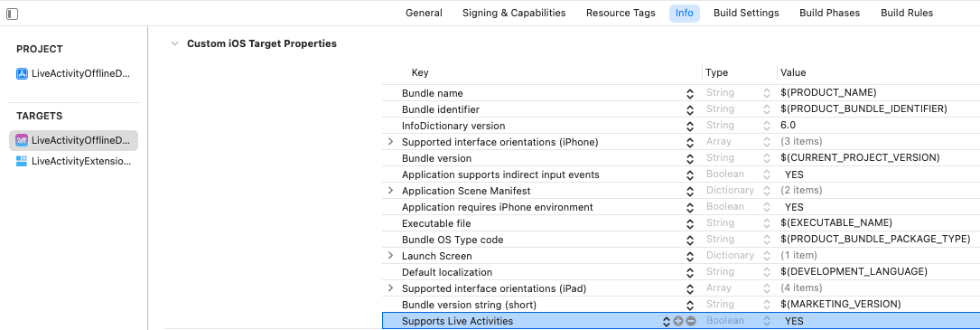This screenshot has width=980, height=330.
Task: Expand Supported interface orientations (iPhone) row
Action: coord(390,142)
